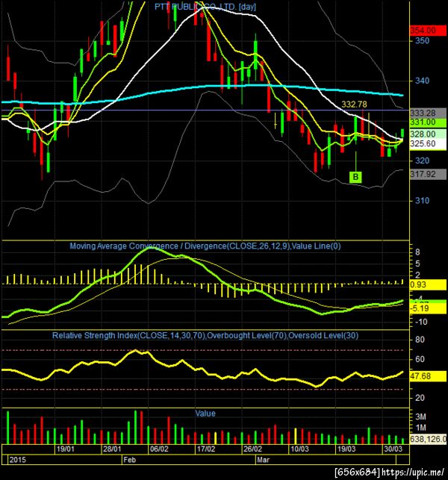Select the 19/01 date on time axis
The height and width of the screenshot is (480, 448).
[x=65, y=449]
